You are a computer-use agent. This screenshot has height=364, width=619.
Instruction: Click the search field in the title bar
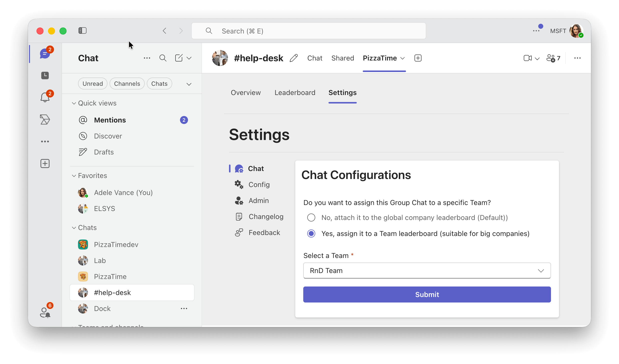click(309, 31)
